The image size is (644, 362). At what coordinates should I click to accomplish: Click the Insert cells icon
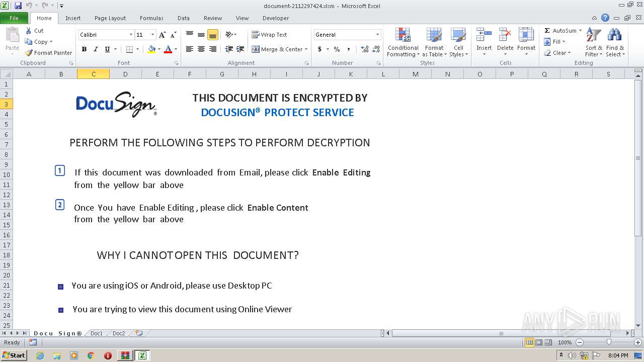click(x=484, y=35)
